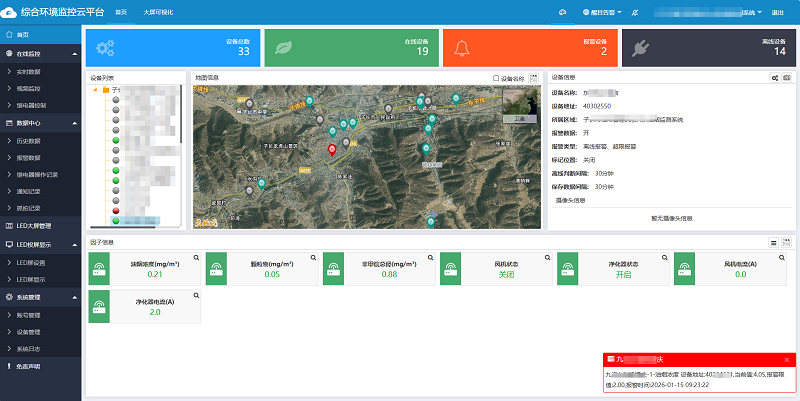
Task: Click the 退出 logout link
Action: click(778, 12)
